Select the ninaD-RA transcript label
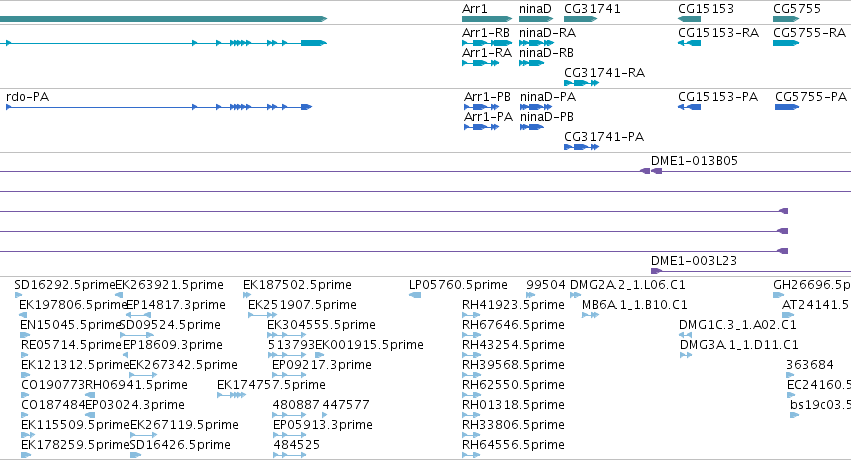The image size is (851, 460). [547, 33]
